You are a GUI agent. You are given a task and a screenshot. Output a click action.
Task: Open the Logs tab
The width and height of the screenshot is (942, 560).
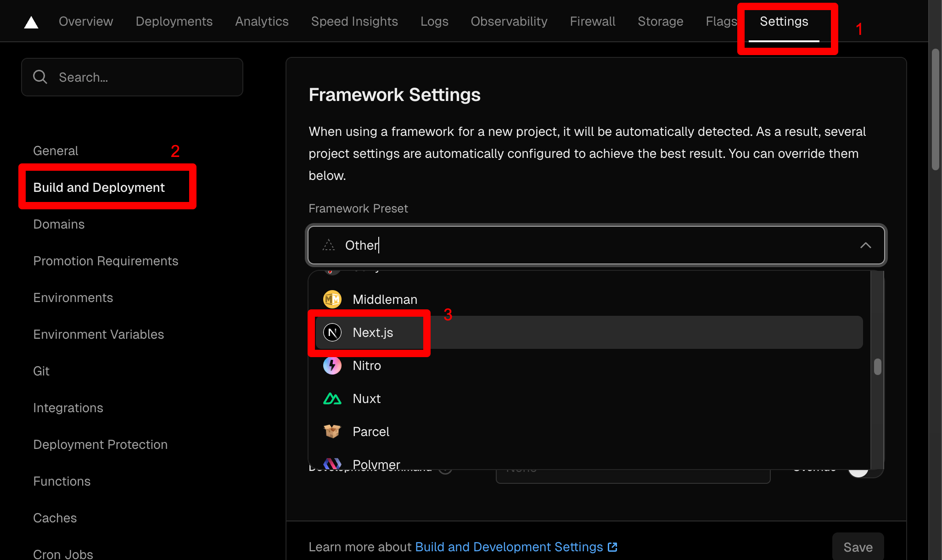point(434,21)
